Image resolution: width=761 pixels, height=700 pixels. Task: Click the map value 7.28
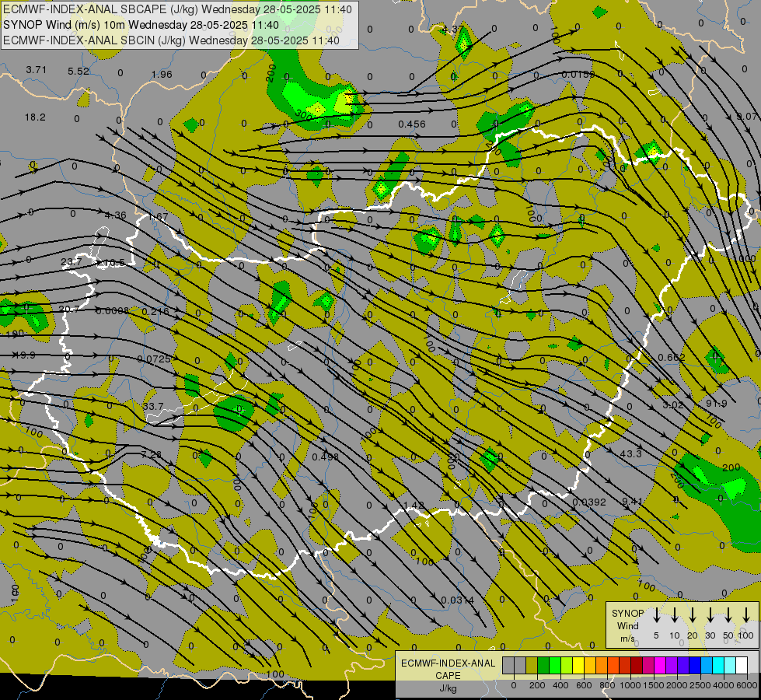[152, 455]
